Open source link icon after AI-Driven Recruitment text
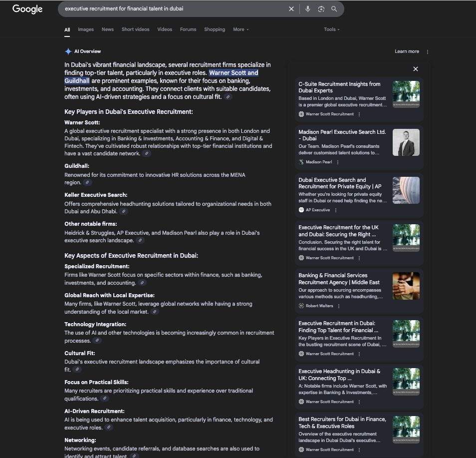Viewport: 476px width, 458px height. (x=109, y=428)
